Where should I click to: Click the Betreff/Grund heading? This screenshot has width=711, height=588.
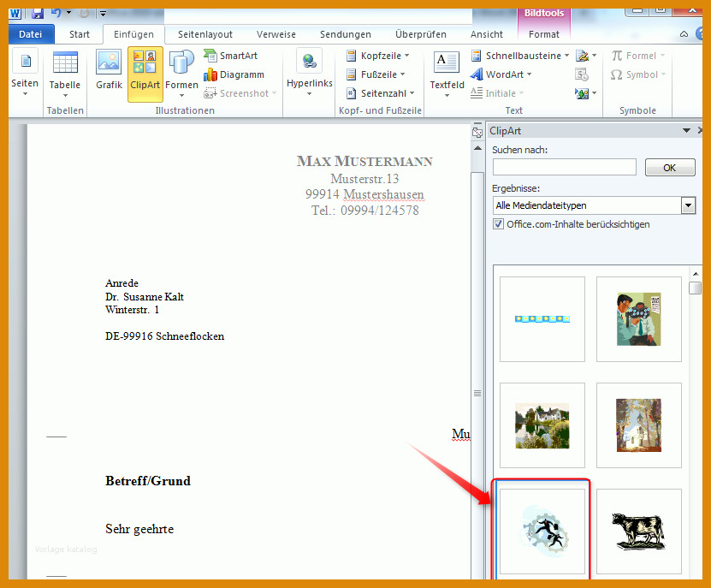[x=148, y=481]
